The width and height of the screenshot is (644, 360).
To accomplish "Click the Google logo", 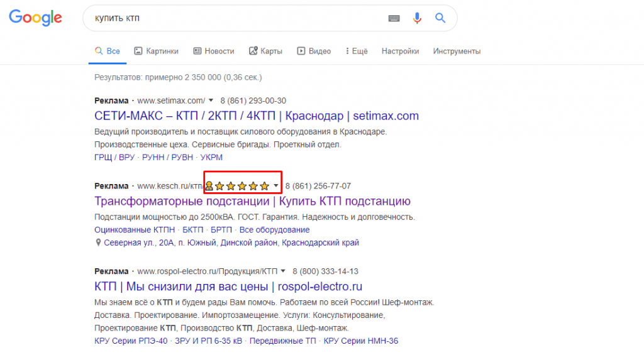I will point(36,18).
